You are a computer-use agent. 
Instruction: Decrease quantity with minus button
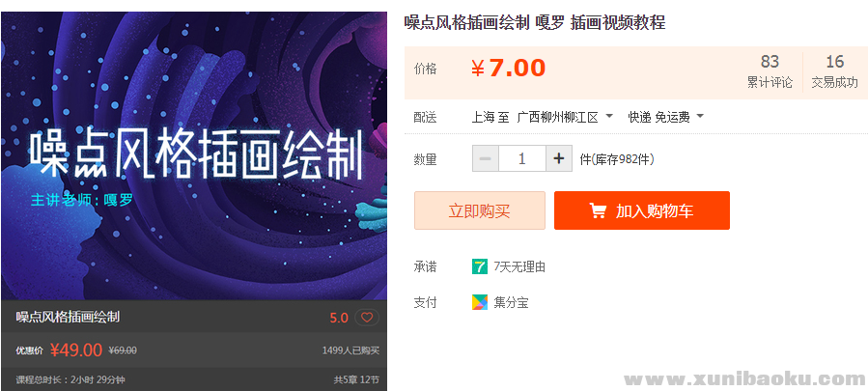click(486, 158)
